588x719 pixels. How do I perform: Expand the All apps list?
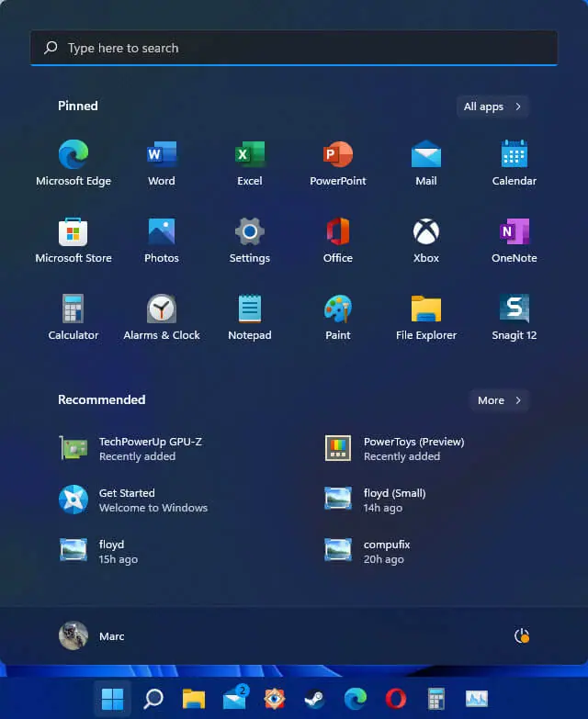click(492, 107)
